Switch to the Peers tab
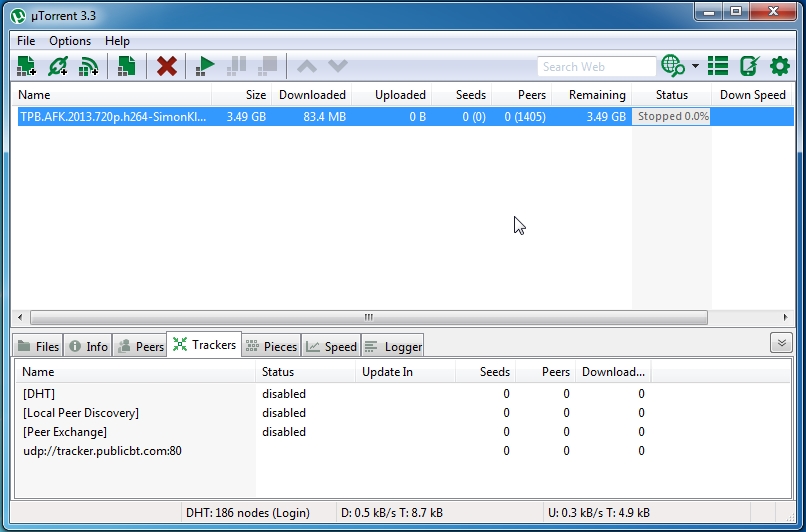806x532 pixels. pos(140,346)
